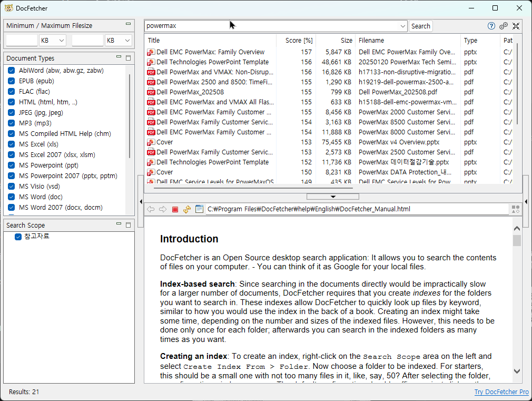The width and height of the screenshot is (532, 401).
Task: Click the preview scrollbar up arrow
Action: 517,229
